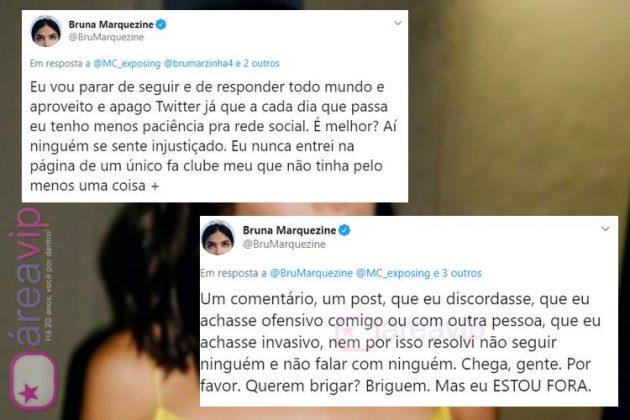Screen dimensions: 630x420
Task: Show the "e 3 outros" recipients
Action: [457, 273]
